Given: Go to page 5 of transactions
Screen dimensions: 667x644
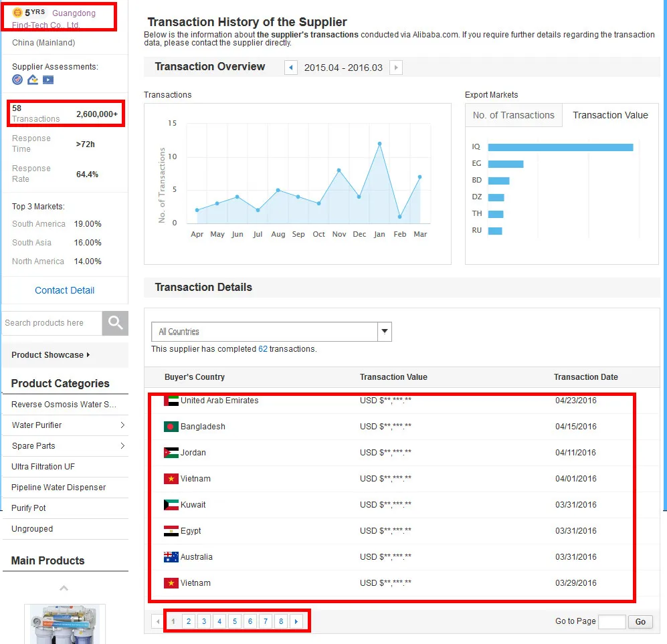Looking at the screenshot, I should pos(235,622).
